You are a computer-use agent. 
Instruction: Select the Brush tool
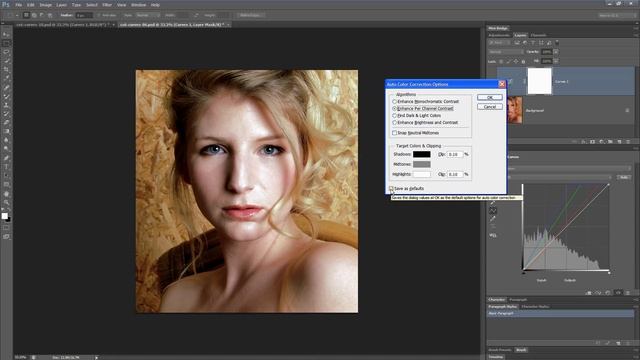coord(6,96)
